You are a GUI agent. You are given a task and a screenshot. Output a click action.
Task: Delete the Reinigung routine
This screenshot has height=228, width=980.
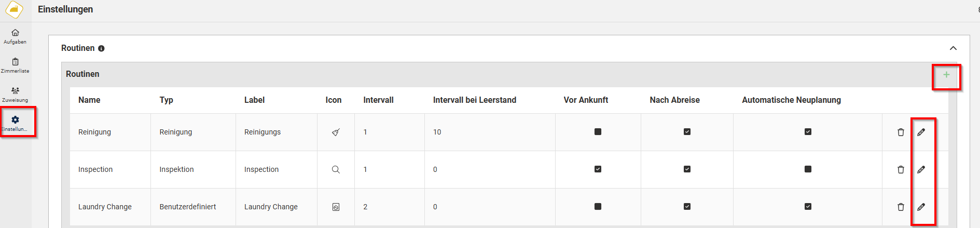coord(901,132)
